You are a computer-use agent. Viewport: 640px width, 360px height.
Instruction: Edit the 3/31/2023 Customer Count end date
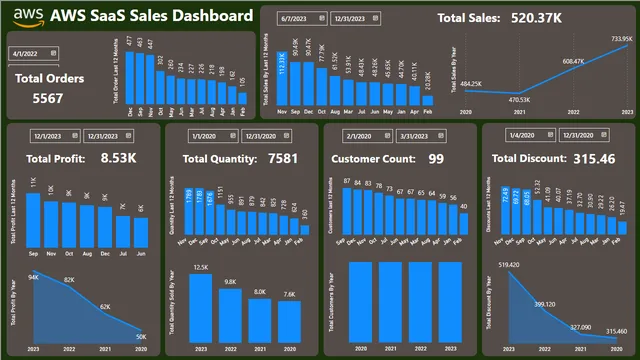point(414,136)
